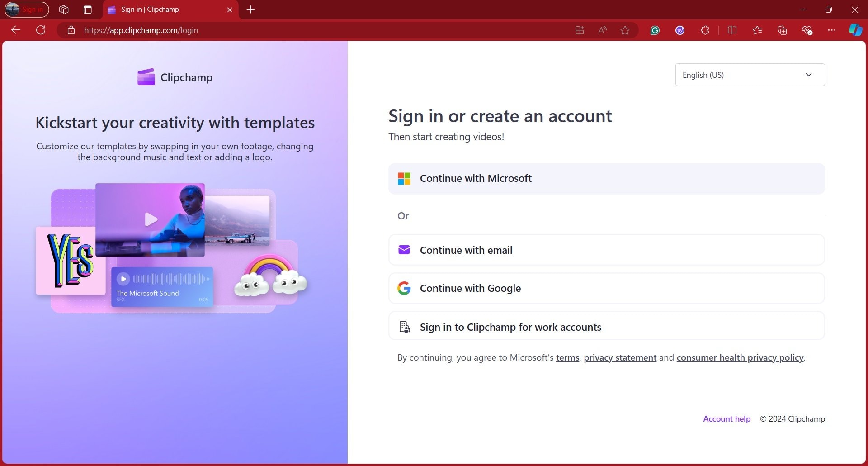Click Sign in to Clipchamp for work accounts
868x466 pixels.
point(607,327)
